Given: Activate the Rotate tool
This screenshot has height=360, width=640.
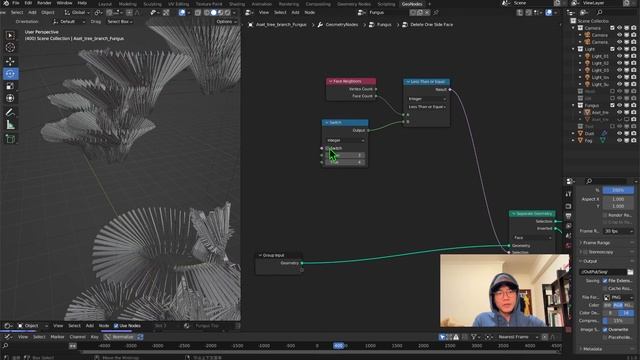Looking at the screenshot, I should click(x=10, y=73).
